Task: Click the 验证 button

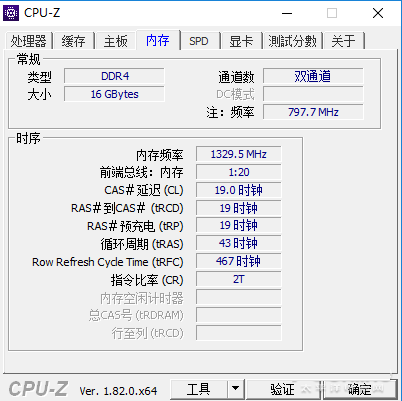Action: tap(283, 389)
